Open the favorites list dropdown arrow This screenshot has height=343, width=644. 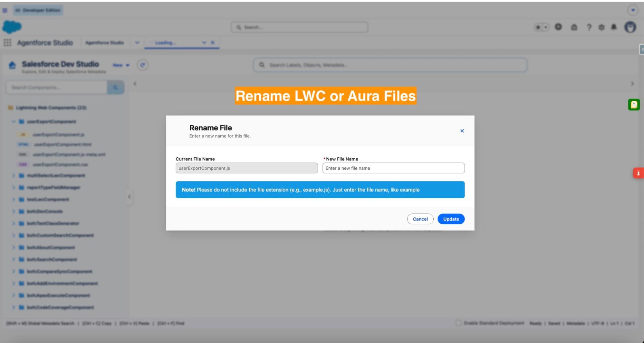pos(546,27)
